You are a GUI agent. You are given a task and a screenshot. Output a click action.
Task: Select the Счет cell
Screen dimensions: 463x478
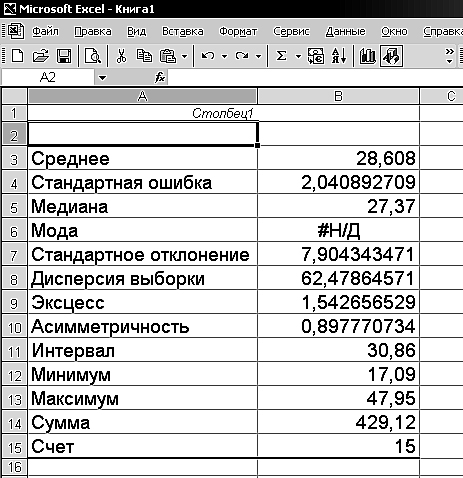(x=143, y=447)
